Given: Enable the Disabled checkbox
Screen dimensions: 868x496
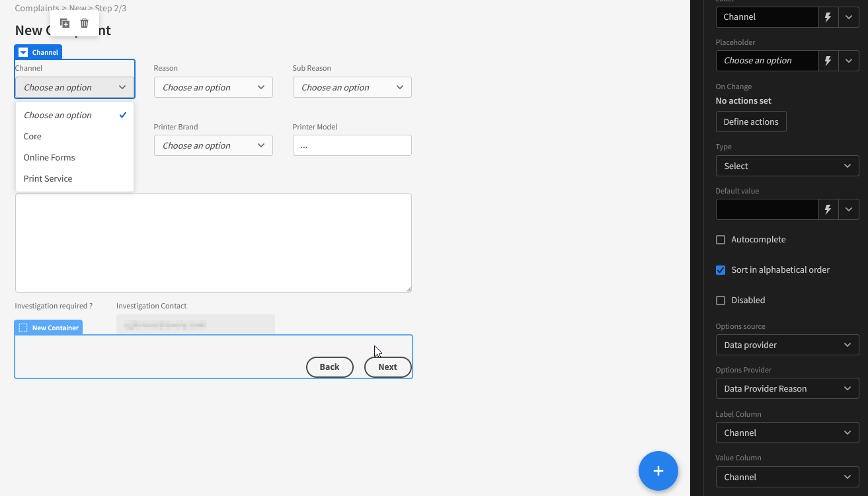Looking at the screenshot, I should (720, 301).
